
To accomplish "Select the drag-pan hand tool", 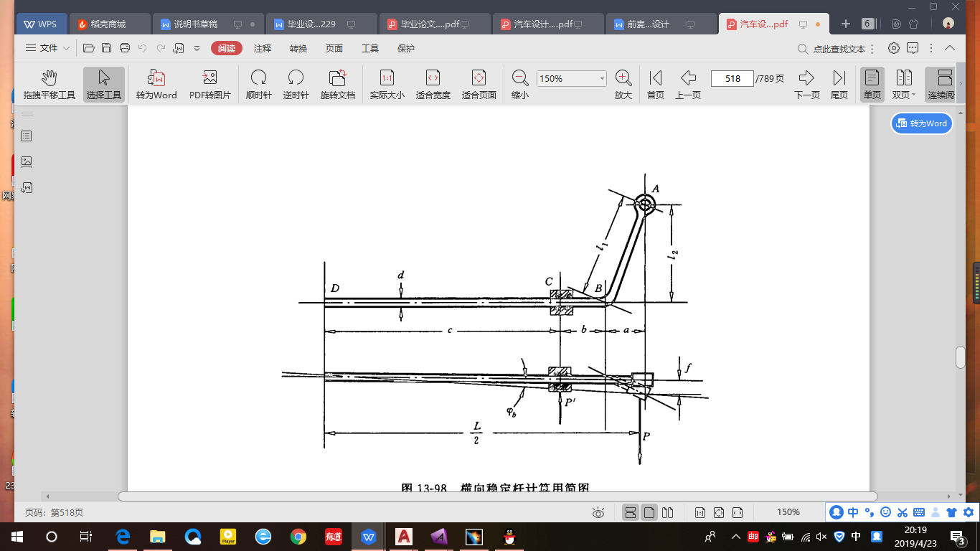I will [49, 85].
